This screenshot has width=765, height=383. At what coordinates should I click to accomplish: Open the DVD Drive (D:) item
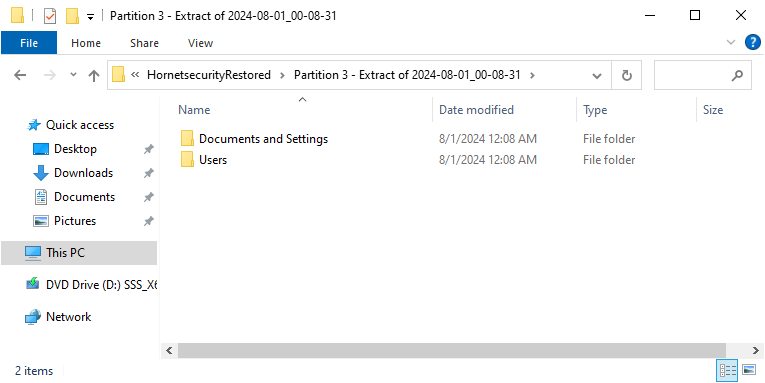click(x=91, y=284)
